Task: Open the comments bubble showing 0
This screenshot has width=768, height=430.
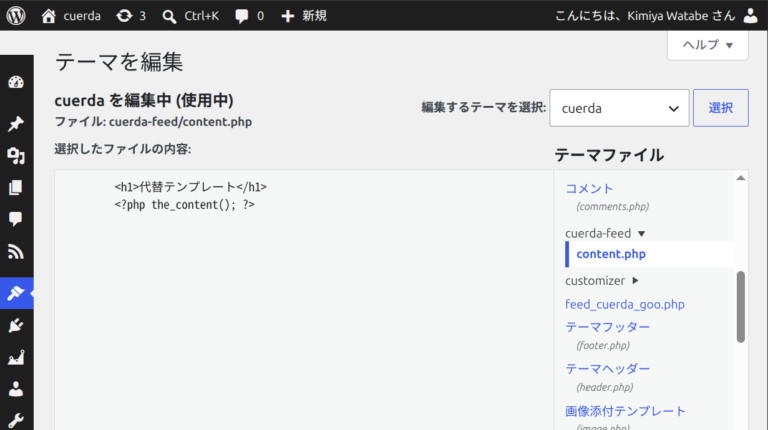Action: (x=250, y=16)
